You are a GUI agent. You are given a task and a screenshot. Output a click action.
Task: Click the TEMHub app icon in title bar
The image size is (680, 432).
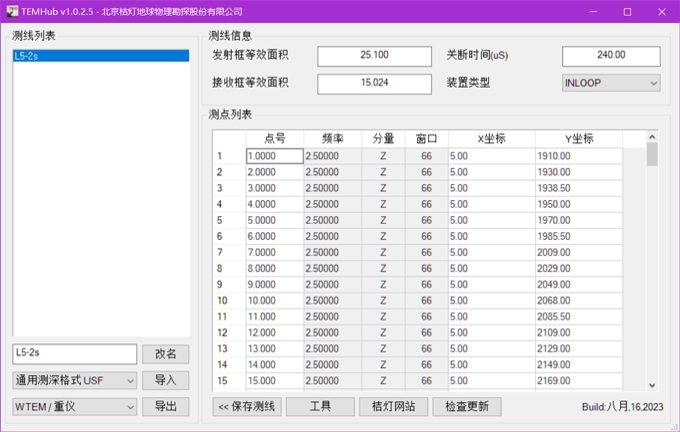(x=12, y=12)
